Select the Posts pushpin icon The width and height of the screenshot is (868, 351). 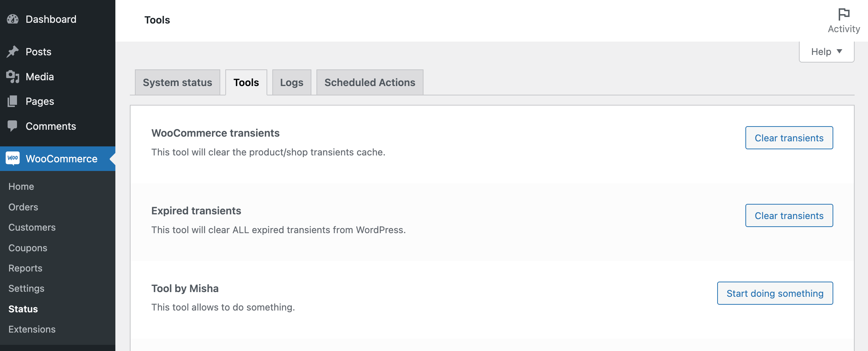click(13, 51)
